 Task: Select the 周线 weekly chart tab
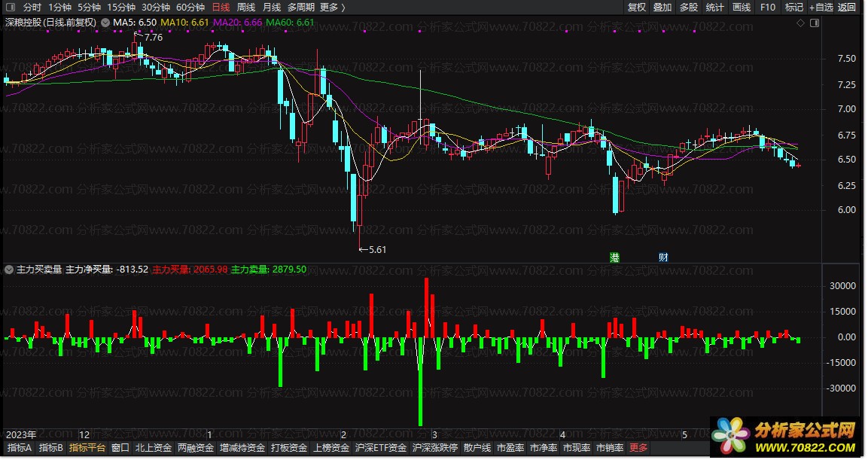(245, 8)
